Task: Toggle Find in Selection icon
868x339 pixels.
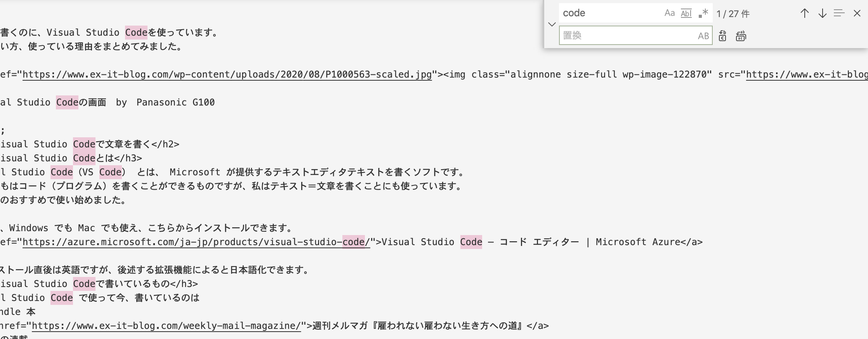Action: [x=839, y=13]
